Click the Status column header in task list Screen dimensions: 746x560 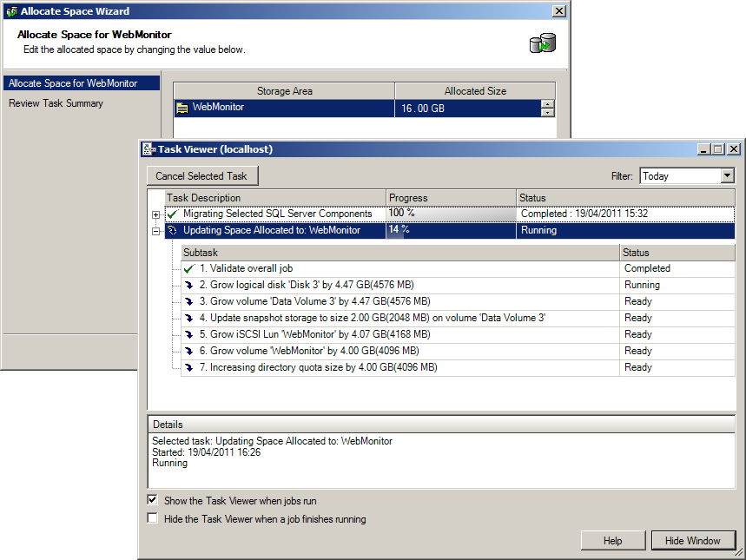click(625, 198)
